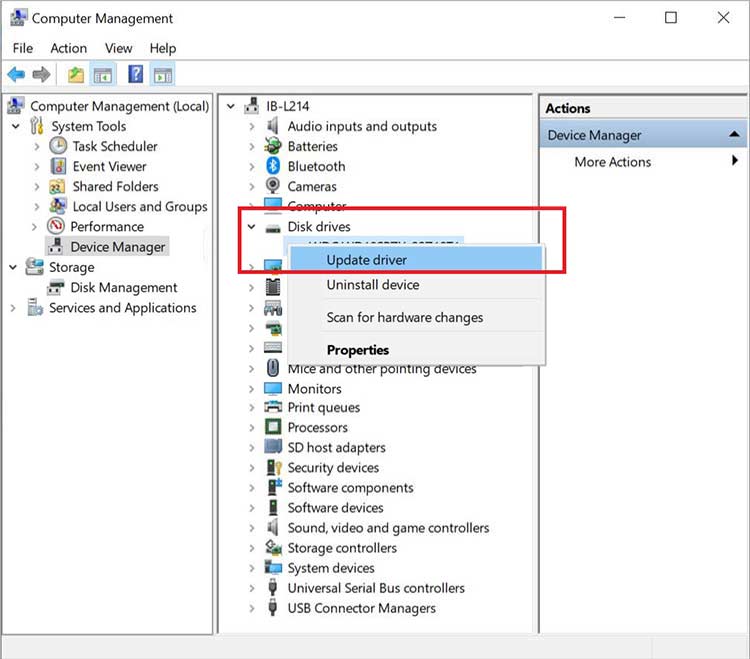Expand the Audio inputs and outputs node

click(252, 127)
